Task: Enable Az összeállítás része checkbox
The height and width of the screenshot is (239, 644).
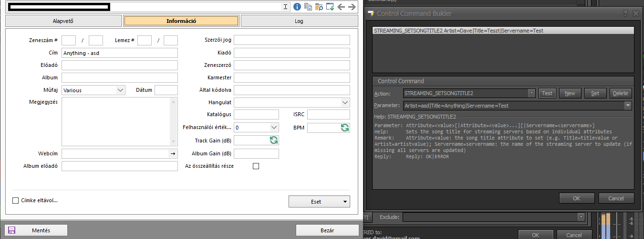Action: tap(256, 166)
